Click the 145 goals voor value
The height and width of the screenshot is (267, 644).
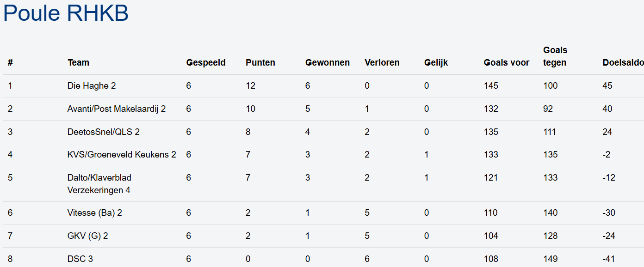pyautogui.click(x=491, y=85)
